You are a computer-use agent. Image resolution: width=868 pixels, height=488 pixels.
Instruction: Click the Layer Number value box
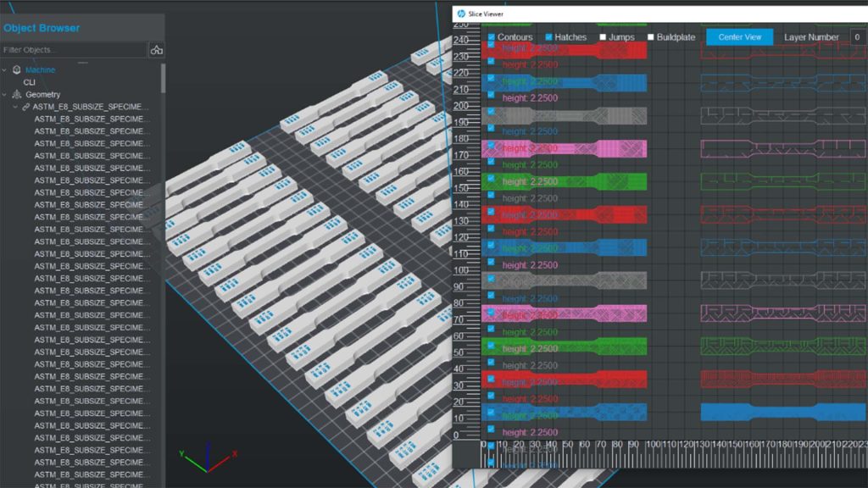click(857, 37)
